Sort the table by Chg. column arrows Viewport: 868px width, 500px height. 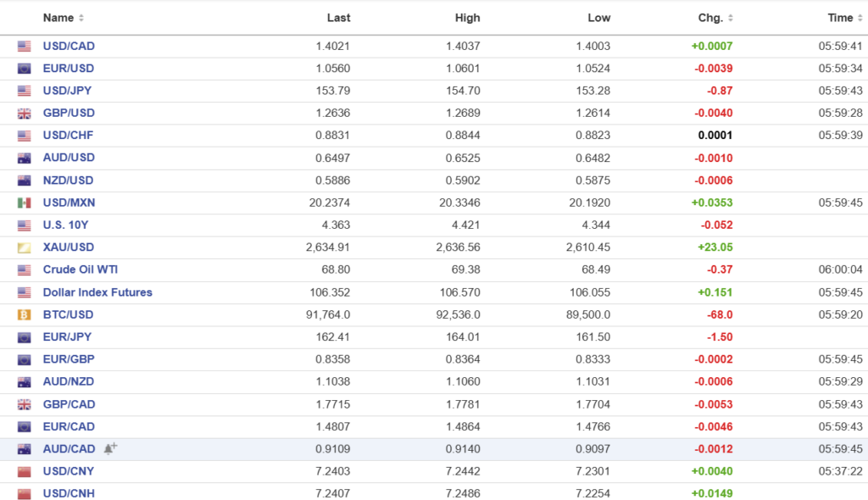pyautogui.click(x=731, y=18)
